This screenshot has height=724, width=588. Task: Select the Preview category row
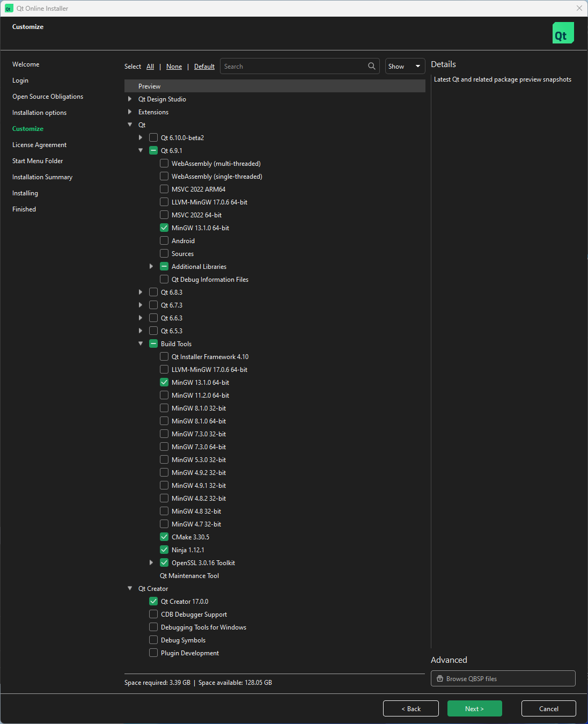point(274,86)
